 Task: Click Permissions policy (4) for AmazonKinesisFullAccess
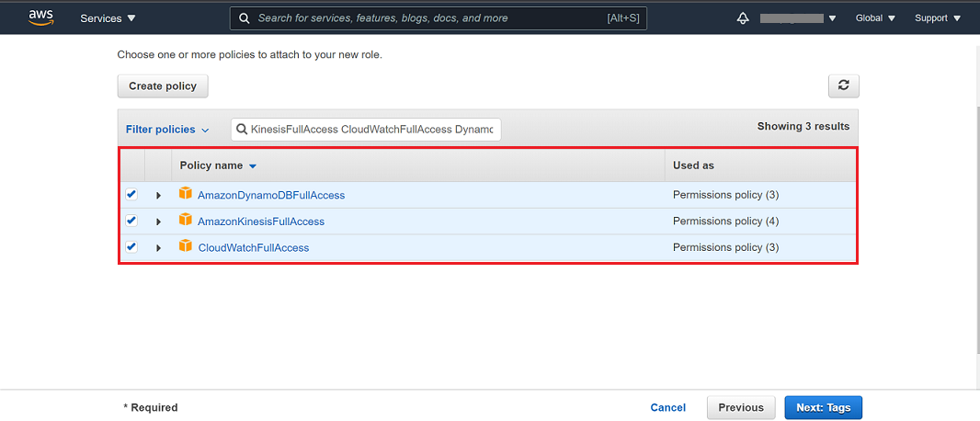coord(725,222)
